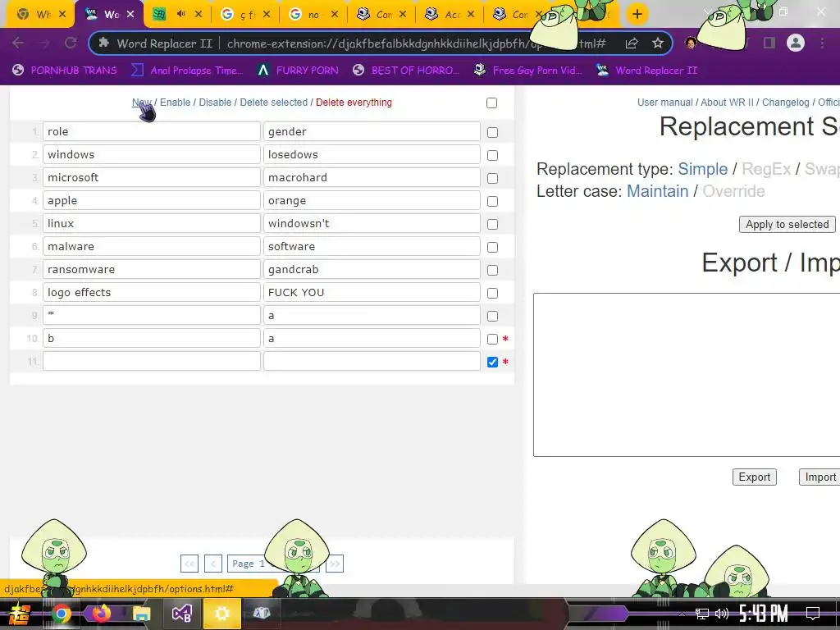Open File Explorer from taskbar
840x630 pixels.
pyautogui.click(x=141, y=614)
